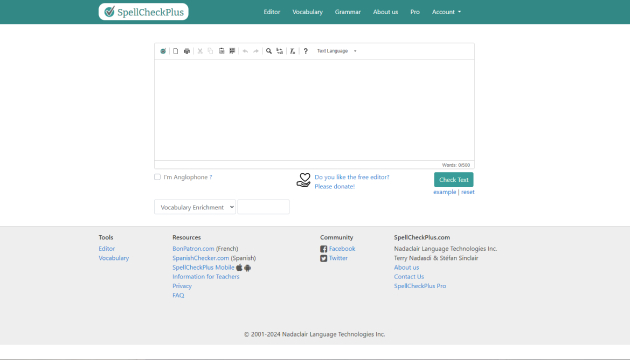The height and width of the screenshot is (360, 630).
Task: Open find with the magnifier icon
Action: coord(269,51)
